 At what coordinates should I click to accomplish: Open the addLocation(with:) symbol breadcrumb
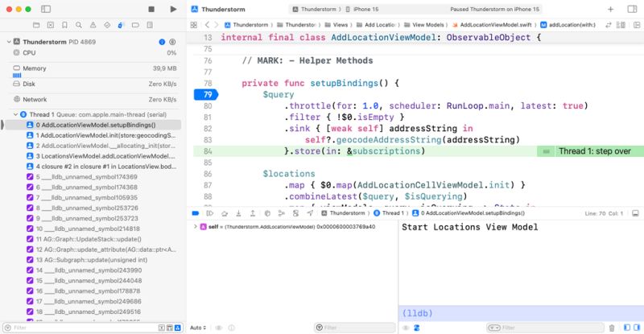568,25
